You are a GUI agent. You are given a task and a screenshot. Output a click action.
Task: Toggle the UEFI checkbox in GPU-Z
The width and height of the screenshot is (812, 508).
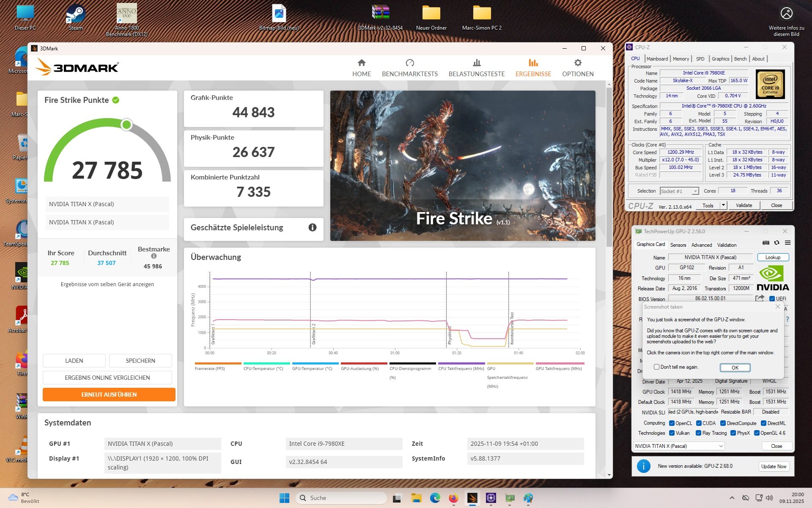[x=772, y=298]
